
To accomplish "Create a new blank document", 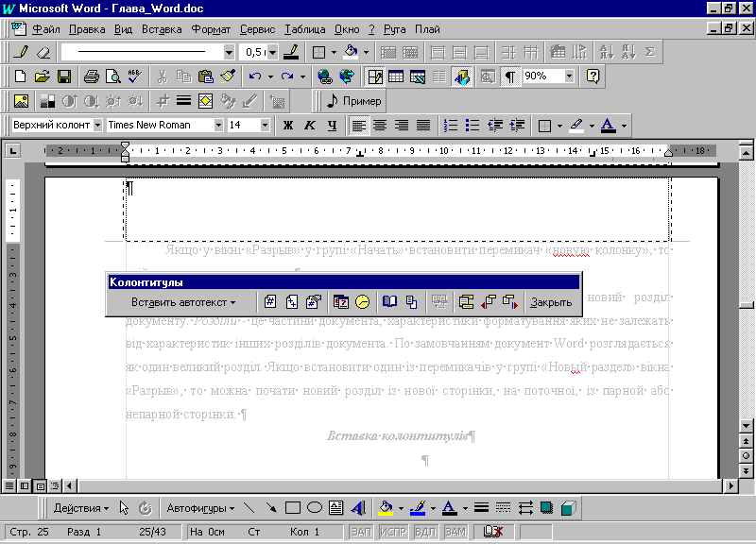I will (x=20, y=76).
